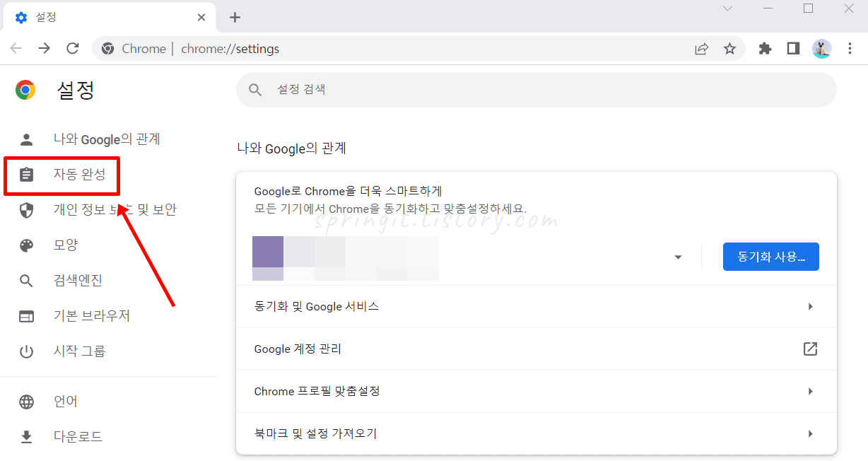Image resolution: width=868 pixels, height=461 pixels.
Task: Click the forward navigation arrow
Action: [x=44, y=49]
